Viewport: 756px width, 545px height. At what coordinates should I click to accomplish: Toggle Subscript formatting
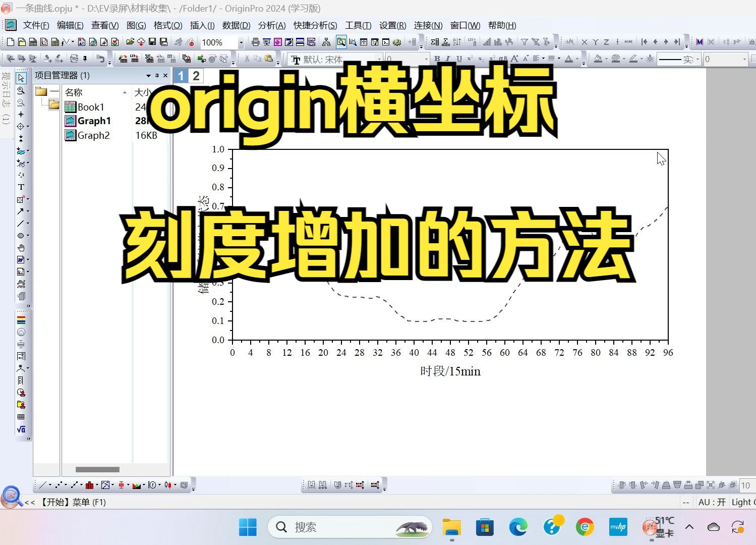481,59
